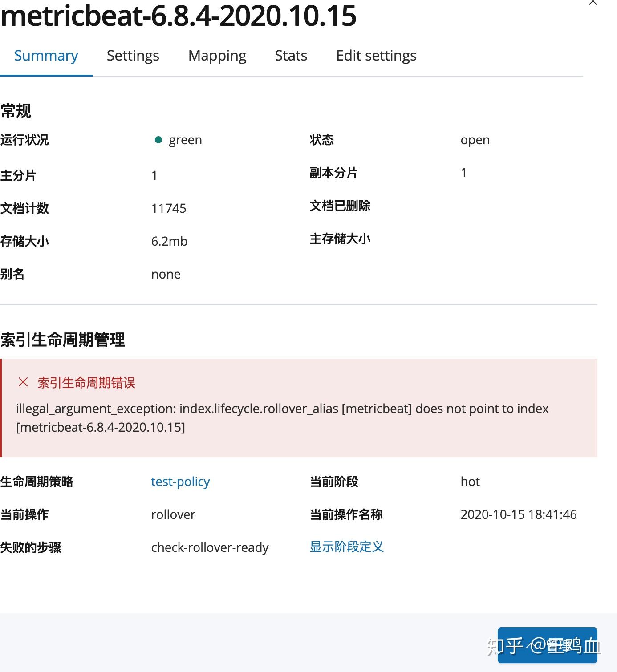This screenshot has width=617, height=672.
Task: Click the storage size value 6.2mb
Action: pyautogui.click(x=169, y=241)
